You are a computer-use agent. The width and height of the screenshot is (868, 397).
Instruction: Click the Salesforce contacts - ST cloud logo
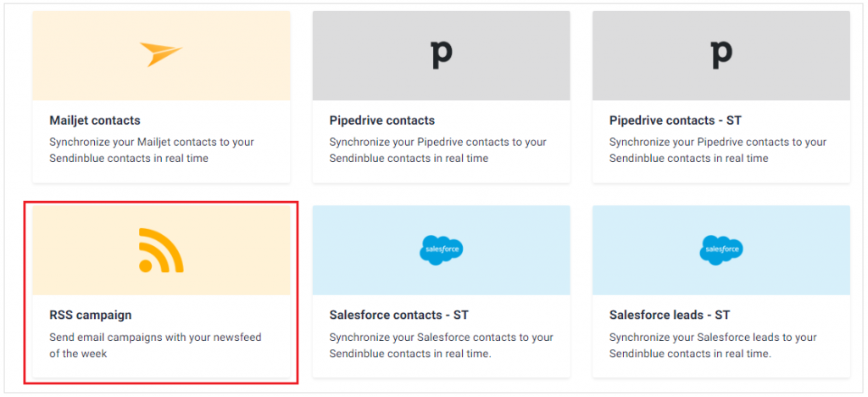[x=441, y=249]
